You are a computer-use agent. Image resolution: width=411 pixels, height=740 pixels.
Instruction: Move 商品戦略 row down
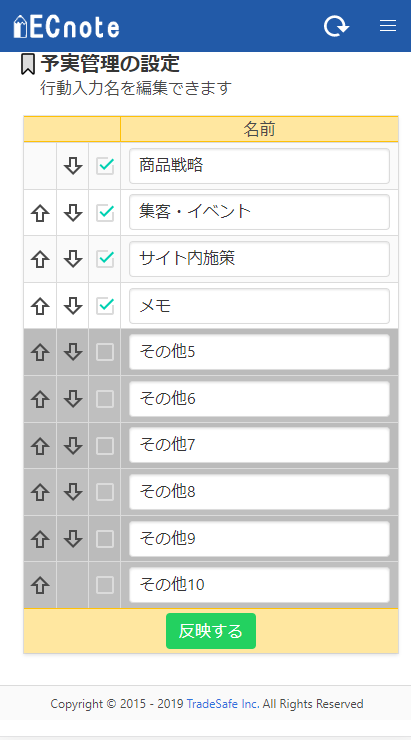click(73, 166)
